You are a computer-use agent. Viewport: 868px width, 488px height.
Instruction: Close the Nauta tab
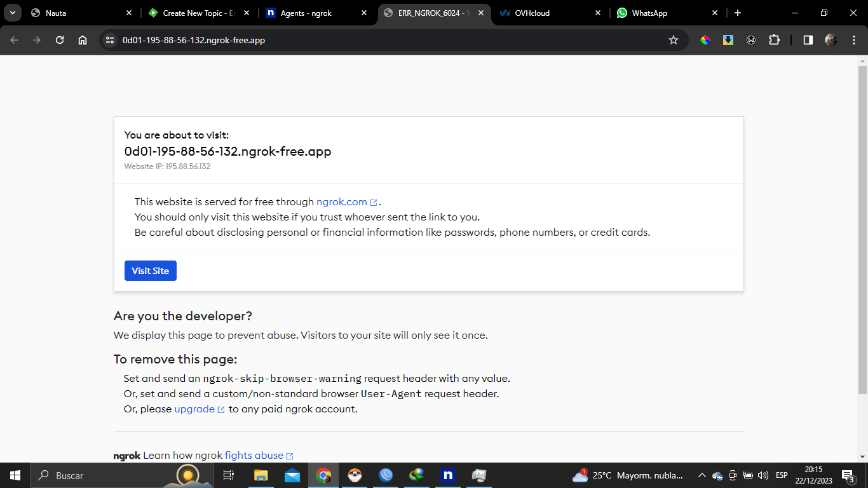click(129, 13)
